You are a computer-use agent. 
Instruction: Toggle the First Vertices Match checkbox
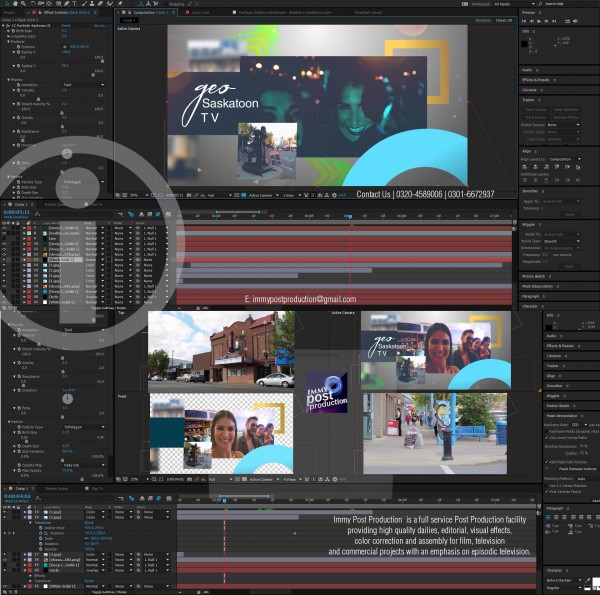coord(546,492)
